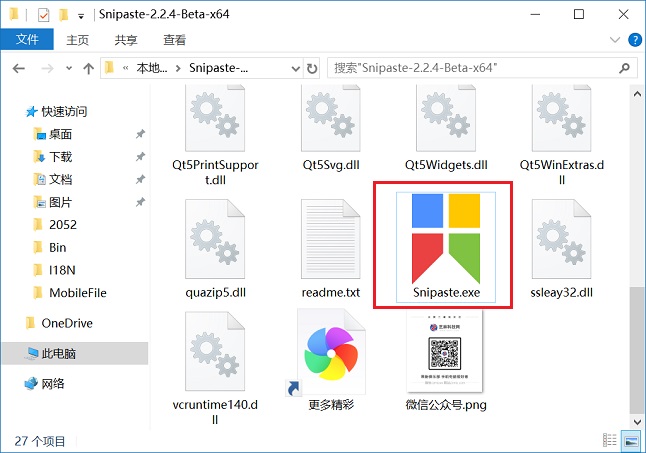
Task: Select the Qt5PrintSupport.dll file icon
Action: pos(215,118)
